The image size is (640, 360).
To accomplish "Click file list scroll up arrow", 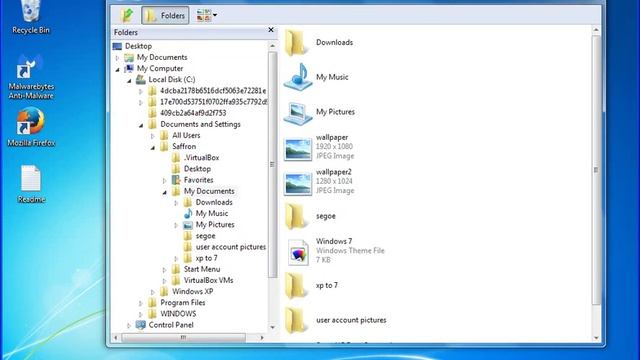I will click(596, 30).
